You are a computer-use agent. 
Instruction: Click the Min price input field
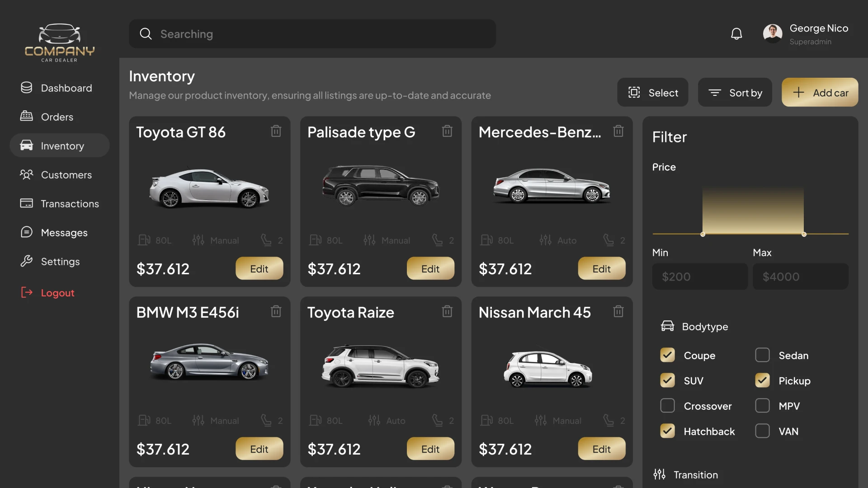pyautogui.click(x=699, y=276)
